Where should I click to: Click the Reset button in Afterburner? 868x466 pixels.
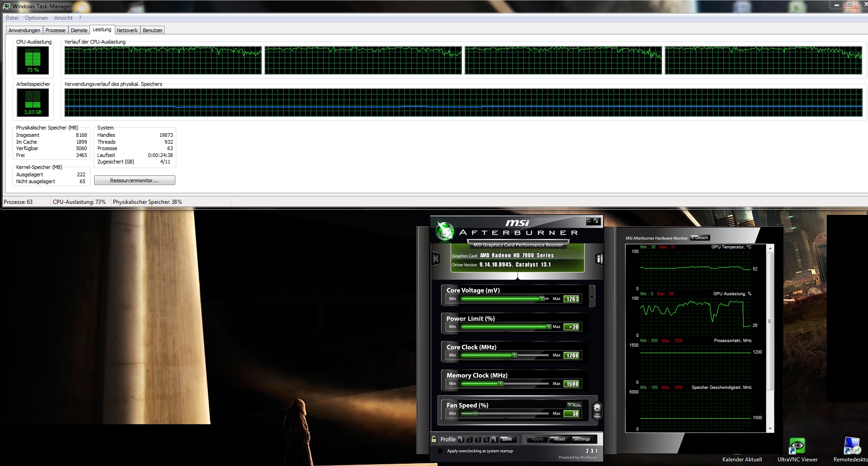click(x=560, y=439)
